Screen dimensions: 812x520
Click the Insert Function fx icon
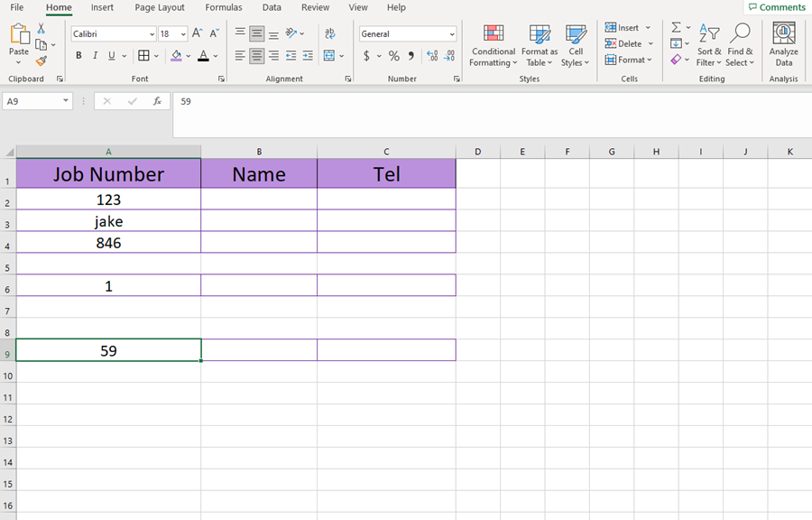(157, 101)
